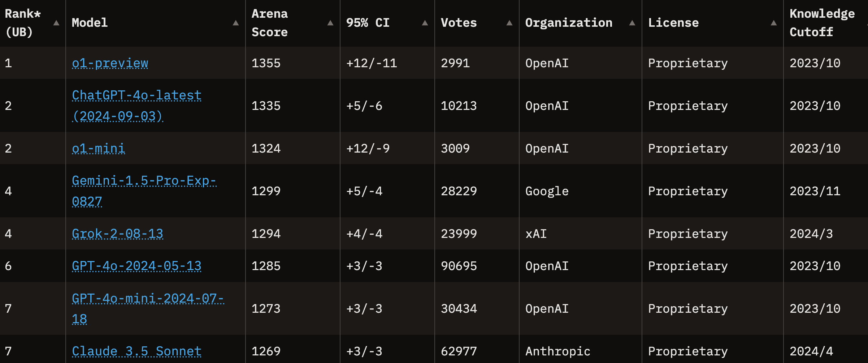Sort by Arena Score arrow icon
This screenshot has width=868, height=363.
coord(330,23)
